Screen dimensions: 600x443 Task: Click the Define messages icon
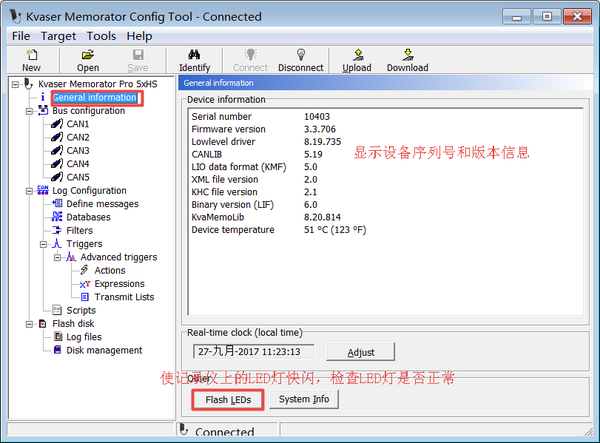click(x=57, y=204)
